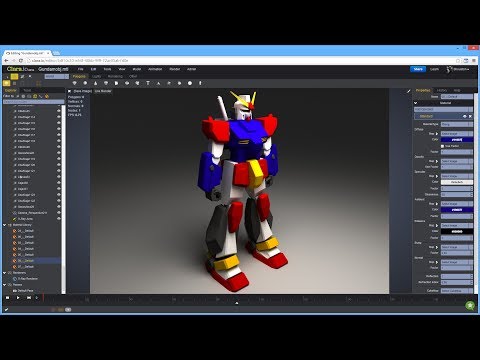Switch to the Rendering tab
The width and height of the screenshot is (480, 360).
click(115, 76)
